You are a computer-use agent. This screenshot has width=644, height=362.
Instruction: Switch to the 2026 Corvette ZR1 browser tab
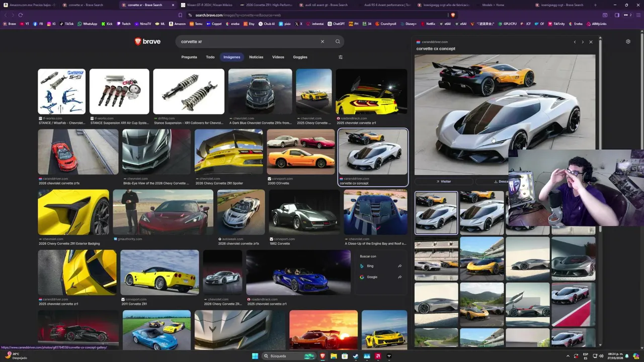pyautogui.click(x=265, y=5)
